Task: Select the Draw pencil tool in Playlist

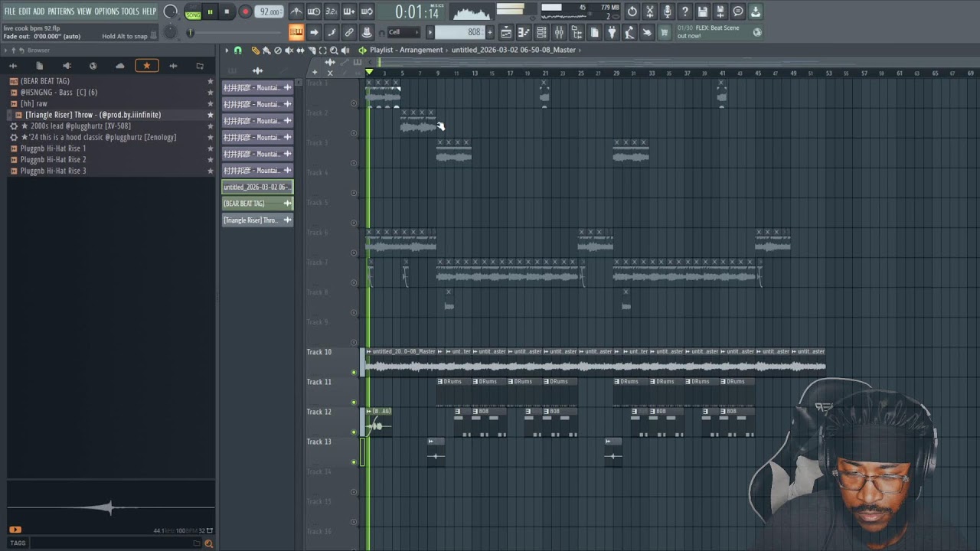Action: pyautogui.click(x=256, y=51)
